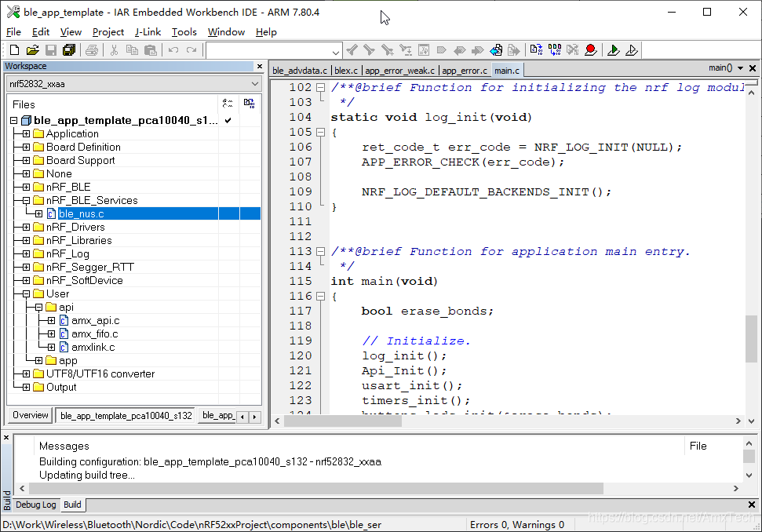Click the Previous Bookmark icon
The height and width of the screenshot is (532, 762).
(460, 50)
